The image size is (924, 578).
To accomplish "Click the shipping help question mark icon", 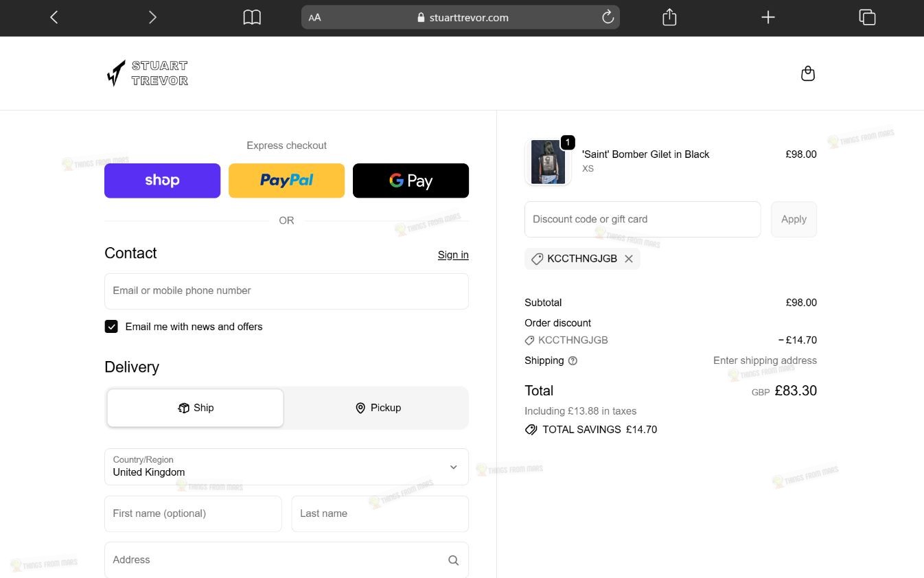I will 573,360.
